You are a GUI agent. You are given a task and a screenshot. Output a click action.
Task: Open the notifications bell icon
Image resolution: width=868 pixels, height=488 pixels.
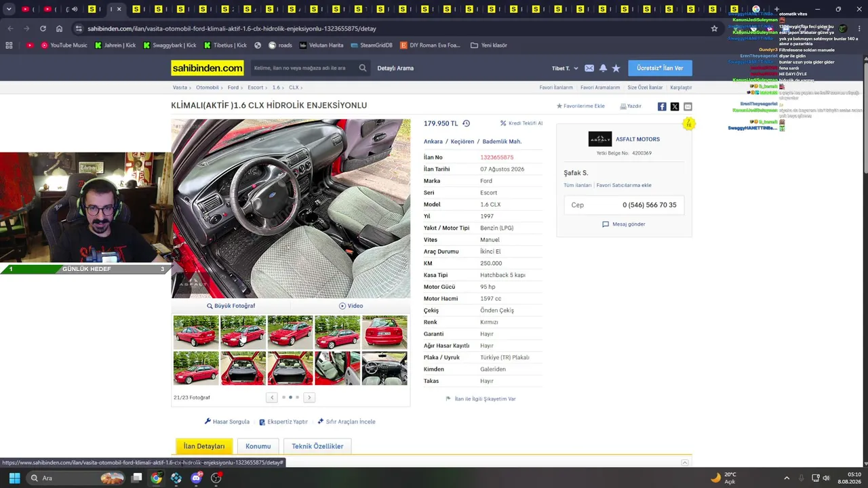point(603,68)
